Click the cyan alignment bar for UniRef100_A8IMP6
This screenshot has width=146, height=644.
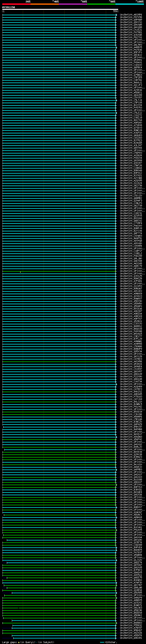coord(59,15)
